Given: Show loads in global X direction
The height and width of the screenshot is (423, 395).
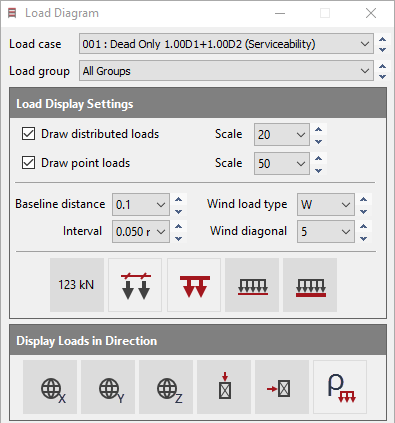Looking at the screenshot, I should [x=50, y=387].
